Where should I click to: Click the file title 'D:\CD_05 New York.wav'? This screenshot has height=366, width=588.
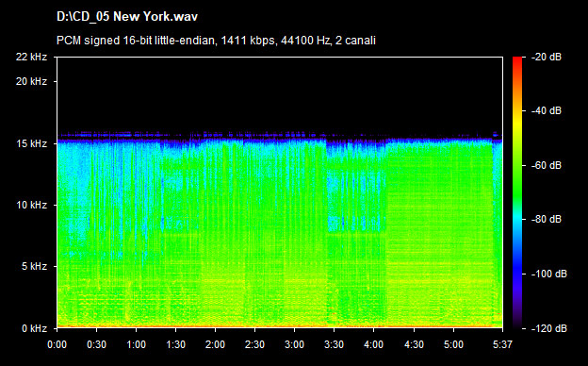(x=127, y=17)
